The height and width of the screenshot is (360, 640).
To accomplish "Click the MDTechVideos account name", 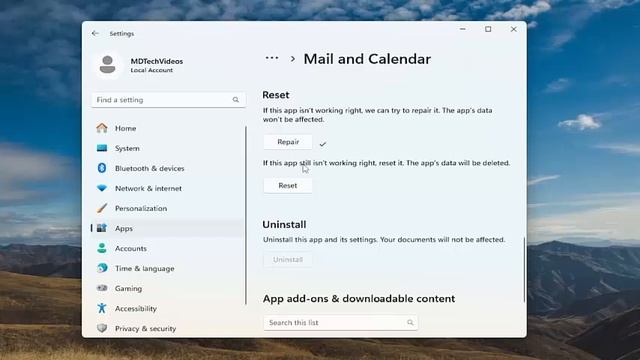I will (x=157, y=61).
